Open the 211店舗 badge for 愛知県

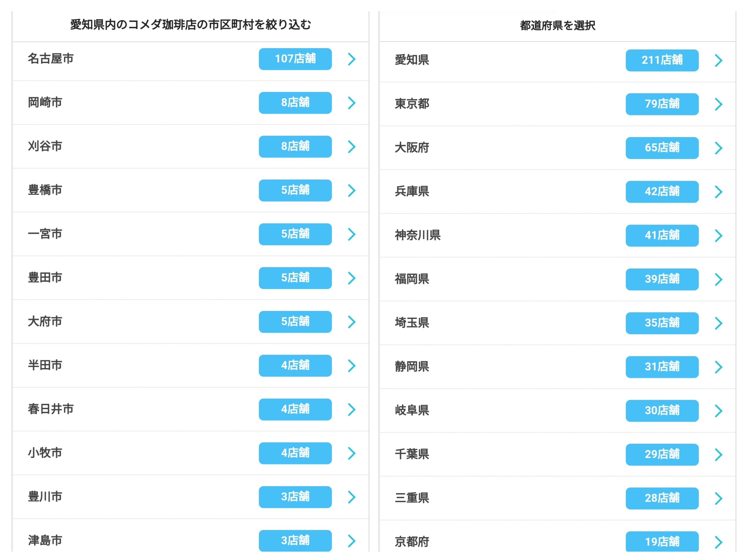pos(662,60)
